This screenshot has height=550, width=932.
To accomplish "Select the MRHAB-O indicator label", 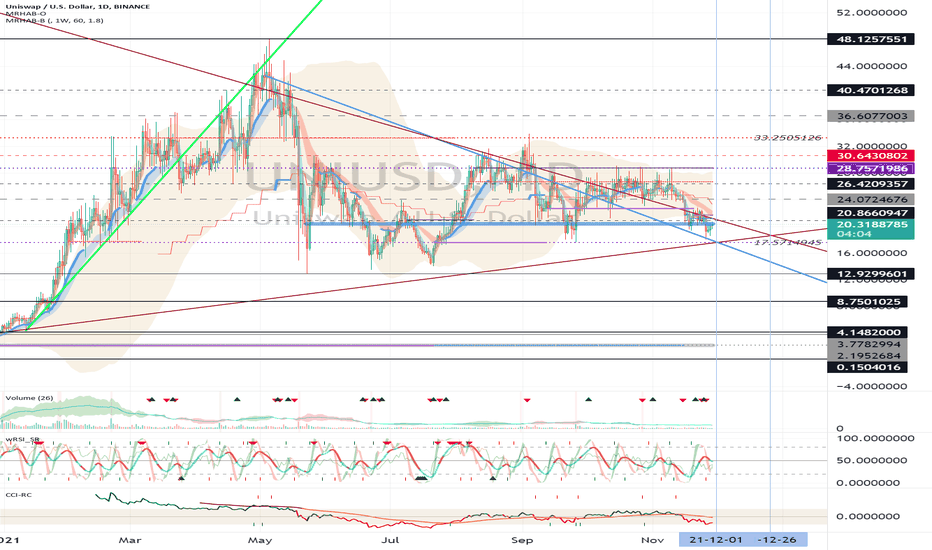I will [x=26, y=14].
